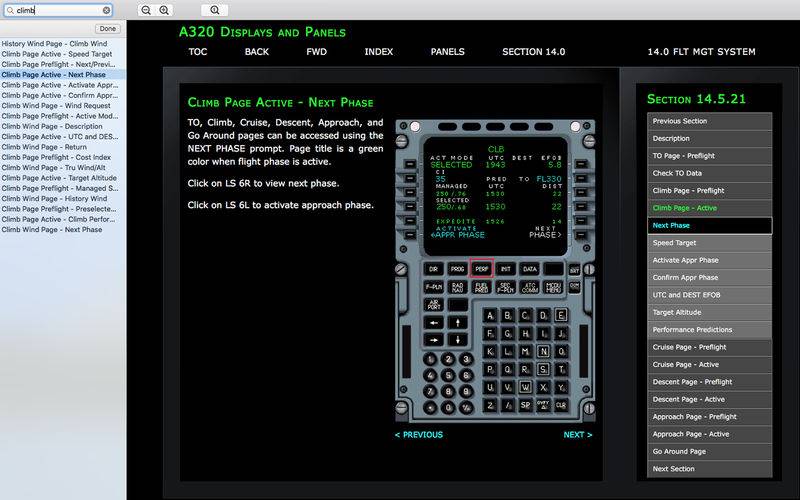Select search result Climb Wind Page - Next Phase
Image resolution: width=800 pixels, height=500 pixels.
[63, 230]
